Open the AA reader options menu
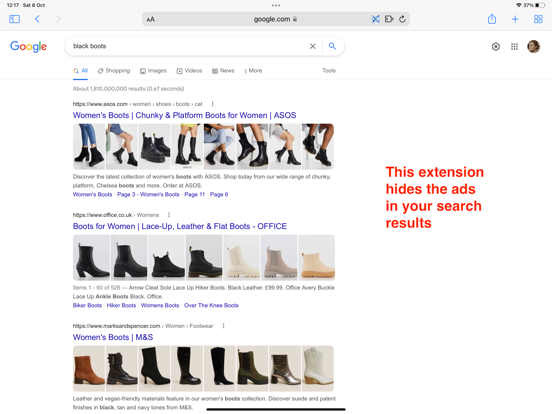The image size is (552, 414). tap(151, 19)
